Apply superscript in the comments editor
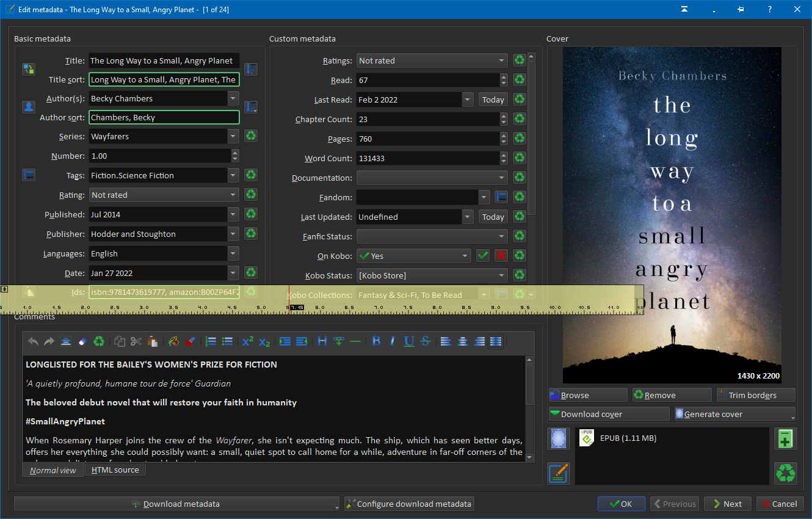812x519 pixels. pos(247,341)
